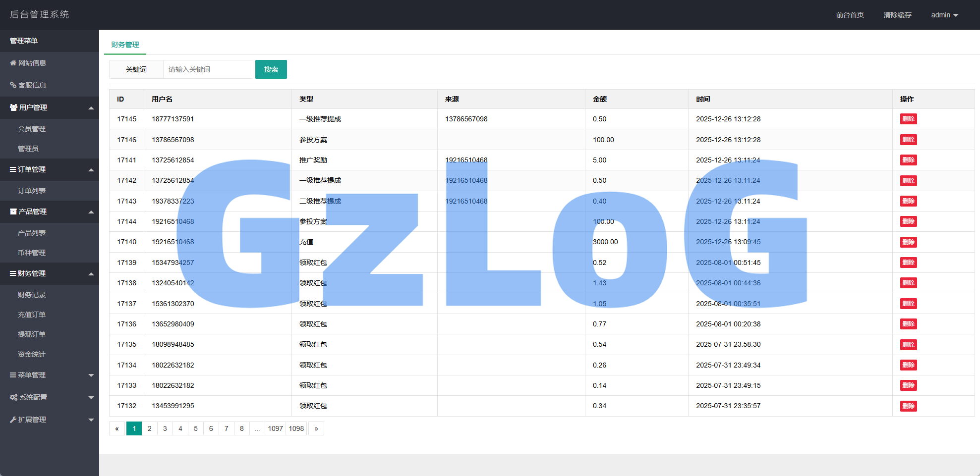Image resolution: width=980 pixels, height=476 pixels.
Task: Expand the 菜单管理 submenu arrow
Action: (x=91, y=375)
